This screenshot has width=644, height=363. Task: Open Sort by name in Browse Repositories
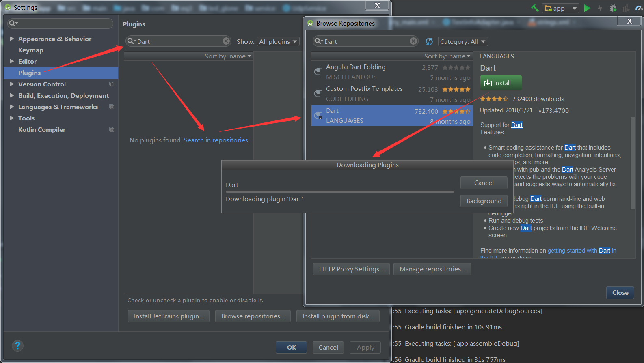point(447,56)
